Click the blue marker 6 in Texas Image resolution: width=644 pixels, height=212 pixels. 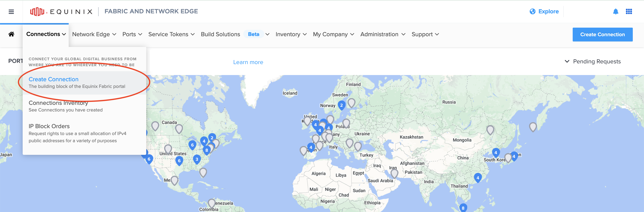[x=179, y=161]
